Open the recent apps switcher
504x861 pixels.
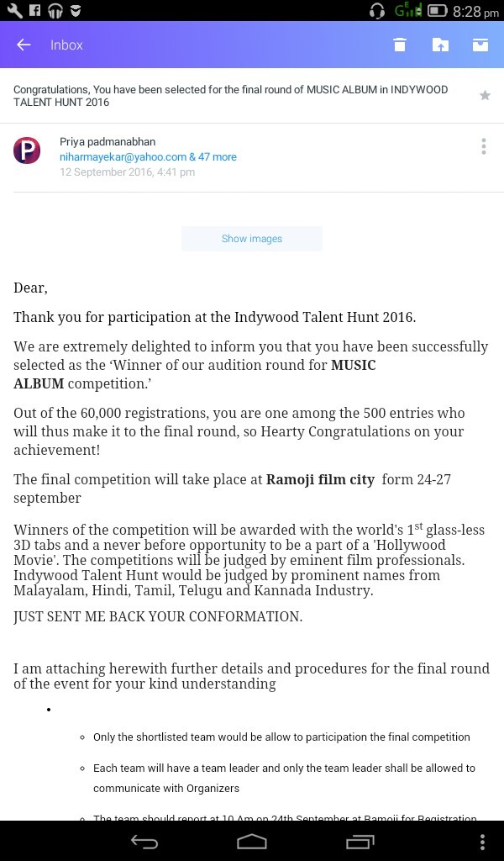(x=360, y=841)
